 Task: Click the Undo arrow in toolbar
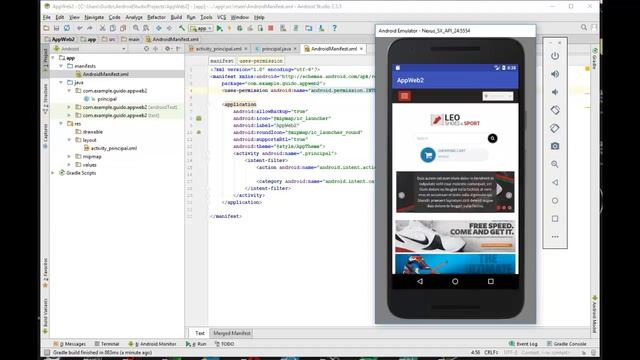(80, 28)
